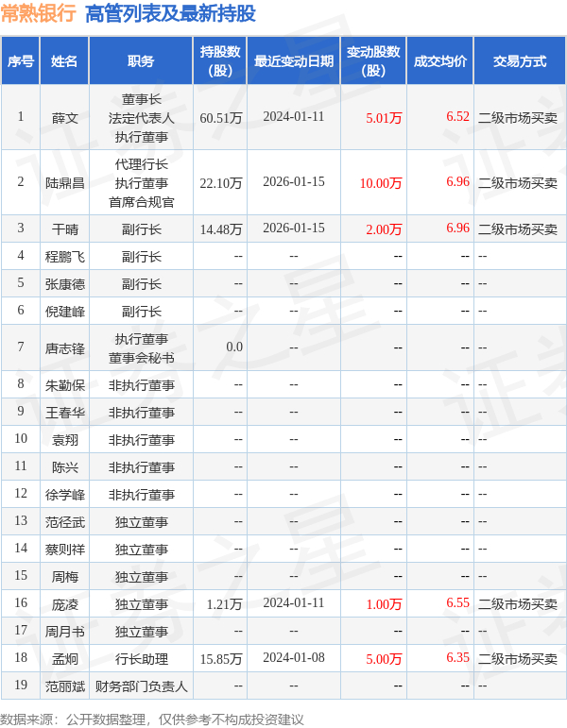567x728 pixels.
Task: Click the 最近变动日期 column header
Action: (x=294, y=60)
